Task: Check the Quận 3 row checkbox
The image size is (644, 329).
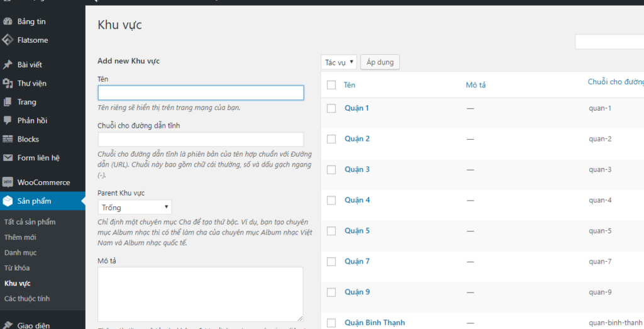Action: tap(331, 170)
